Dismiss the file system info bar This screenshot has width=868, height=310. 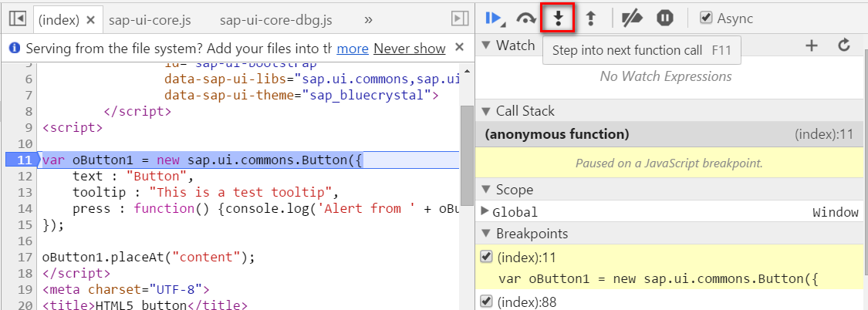click(459, 48)
